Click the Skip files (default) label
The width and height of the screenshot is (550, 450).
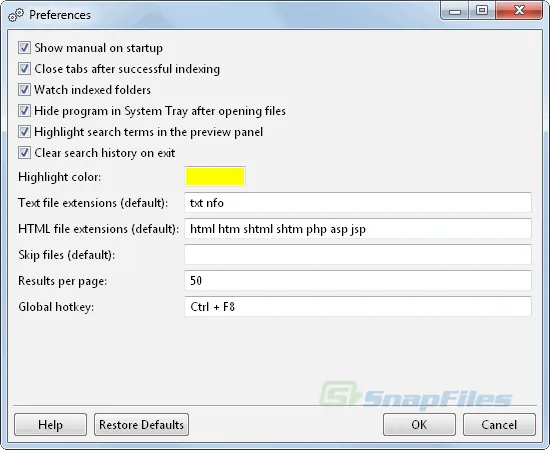(67, 255)
